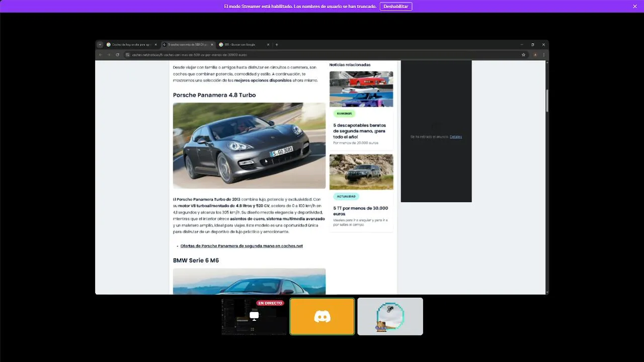
Task: Close the 'Coches de hoy en día' tab
Action: 155,45
